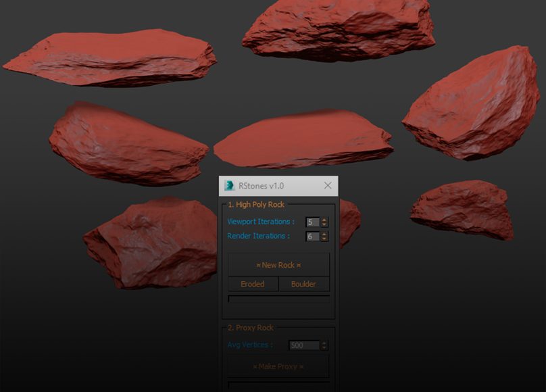
Task: Close the RStones v1.0 dialog
Action: [328, 186]
